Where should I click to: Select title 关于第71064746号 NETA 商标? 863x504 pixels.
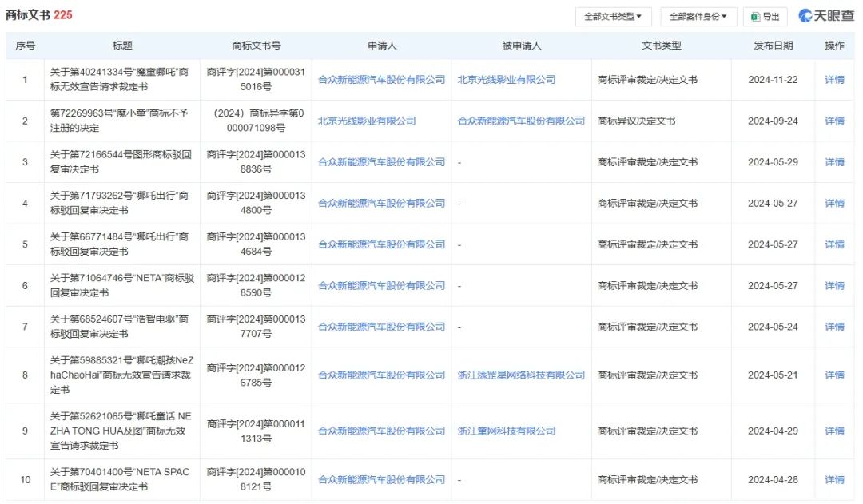click(x=121, y=286)
